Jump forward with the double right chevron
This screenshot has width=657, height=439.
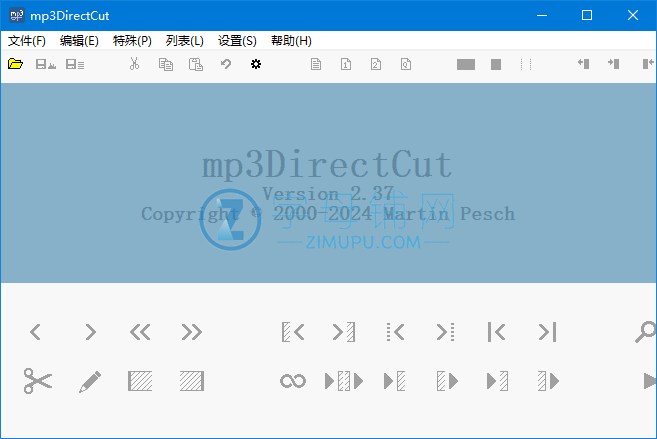point(192,332)
